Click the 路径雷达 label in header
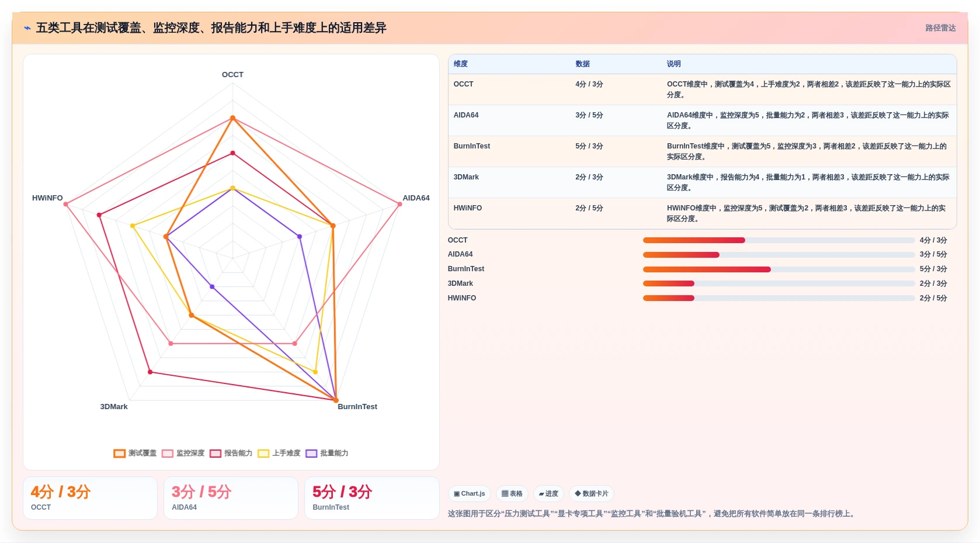Image resolution: width=980 pixels, height=543 pixels. [940, 28]
